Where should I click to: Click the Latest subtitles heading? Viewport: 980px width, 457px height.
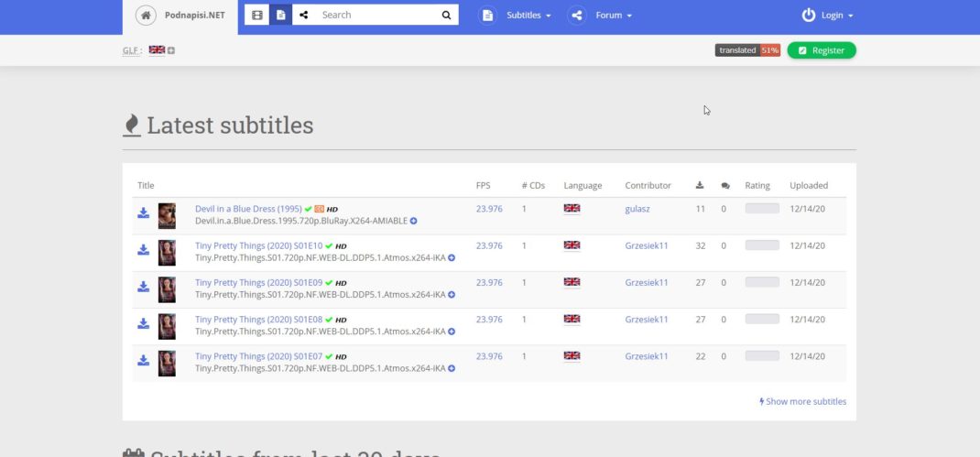(230, 125)
